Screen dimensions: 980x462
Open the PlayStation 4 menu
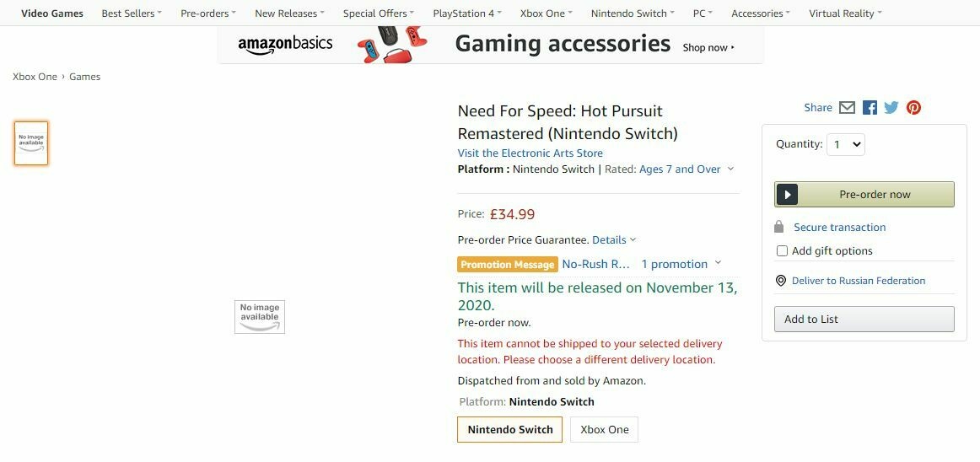[x=466, y=13]
